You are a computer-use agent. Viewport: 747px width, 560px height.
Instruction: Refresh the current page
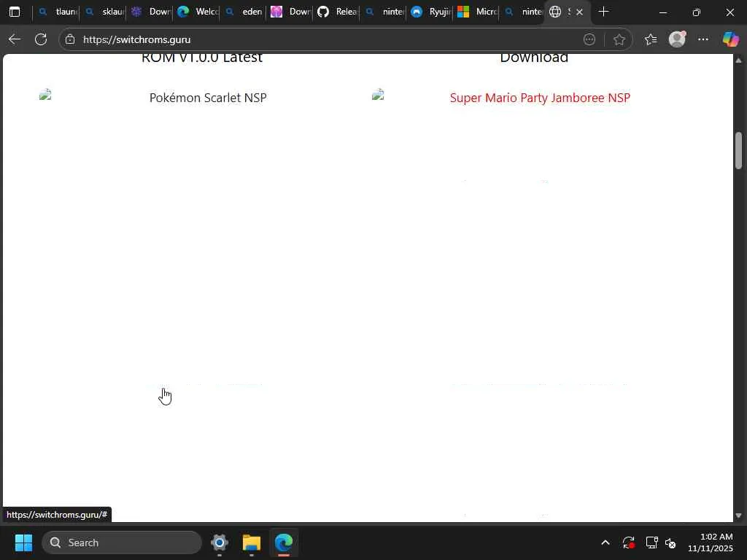coord(41,39)
